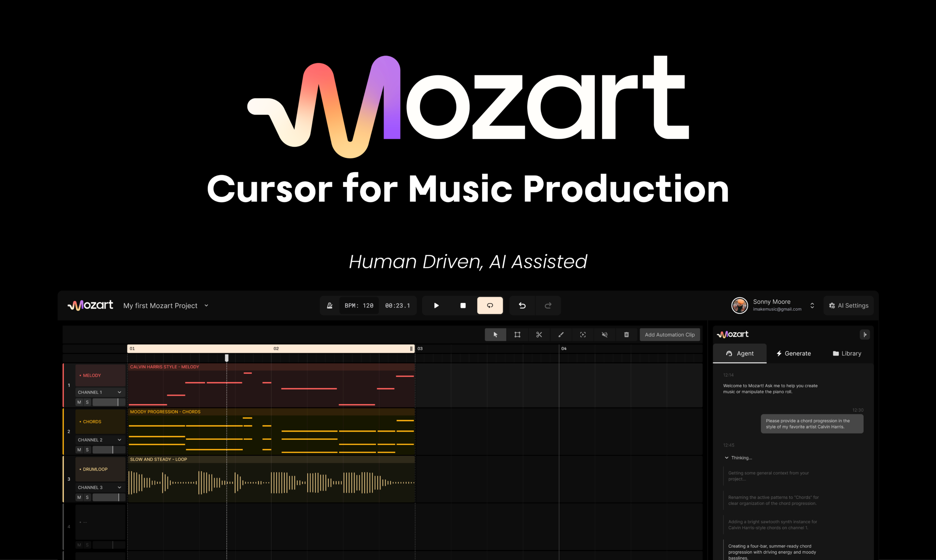Viewport: 936px width, 560px height.
Task: Select the Slow and Steady - Loop clip header
Action: (x=271, y=459)
